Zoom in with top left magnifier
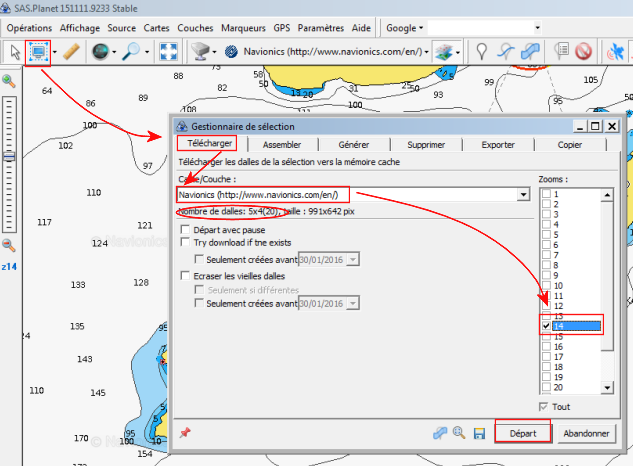Screen dimensions: 633x466 coord(9,81)
